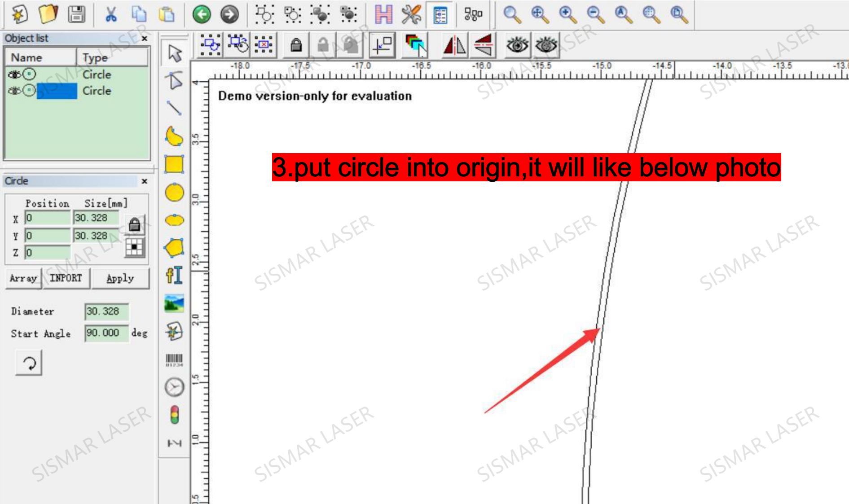This screenshot has height=504, width=849.
Task: Mirror vertically with red triangle icon
Action: point(484,45)
